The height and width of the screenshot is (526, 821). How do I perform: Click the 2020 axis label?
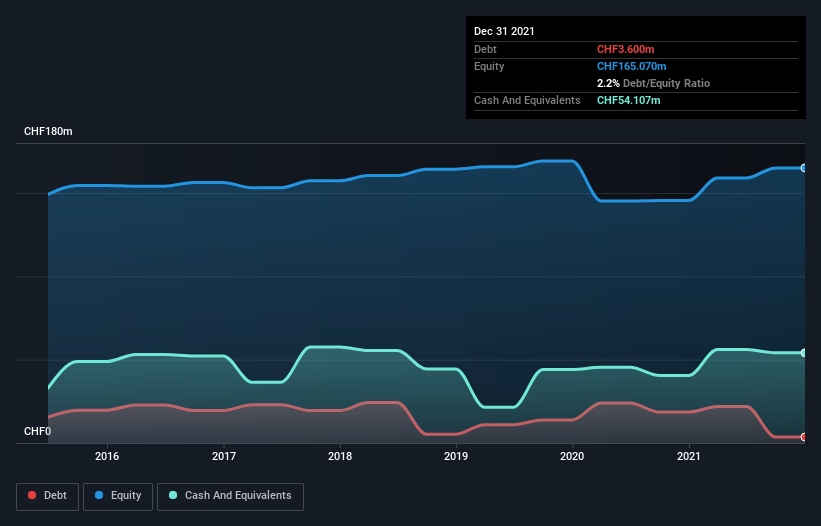(x=572, y=456)
